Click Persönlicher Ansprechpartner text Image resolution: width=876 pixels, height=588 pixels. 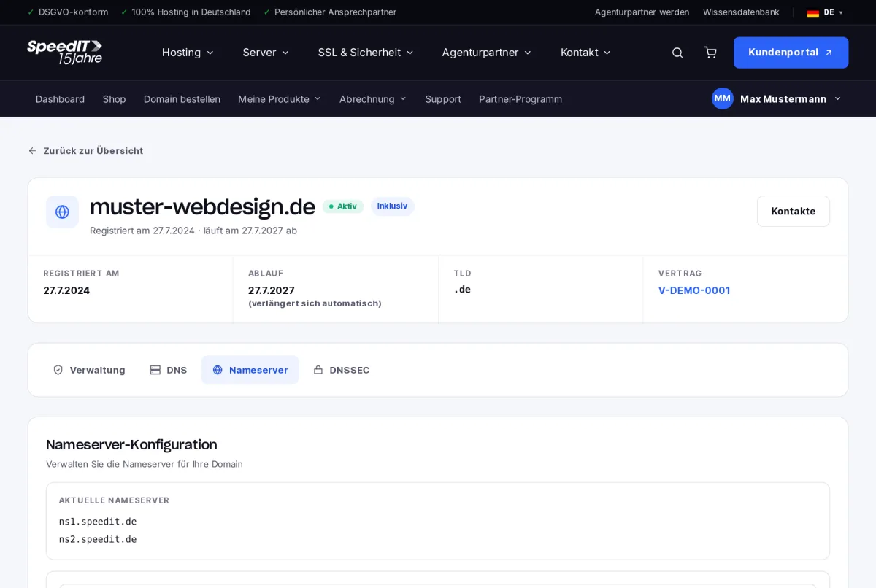tap(335, 12)
